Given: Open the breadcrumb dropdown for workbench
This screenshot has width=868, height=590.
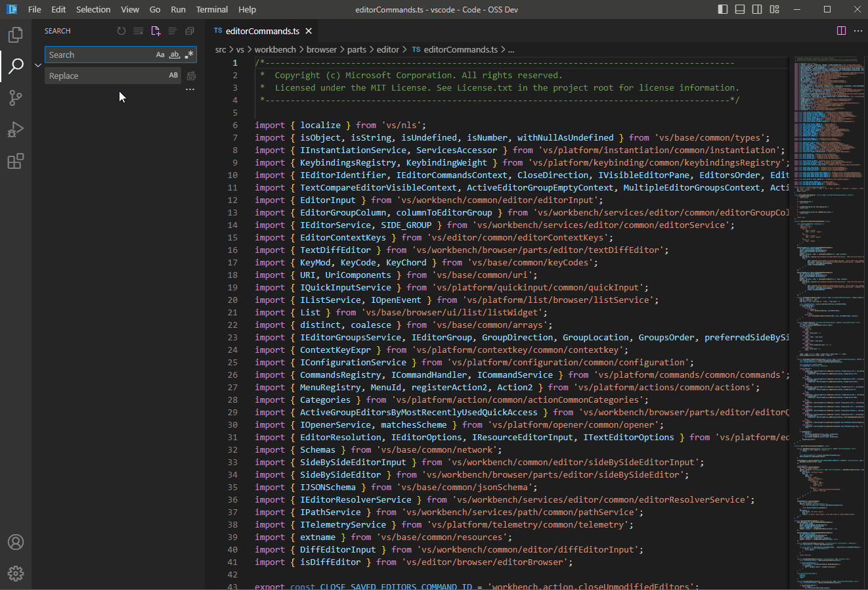Looking at the screenshot, I should coord(275,49).
